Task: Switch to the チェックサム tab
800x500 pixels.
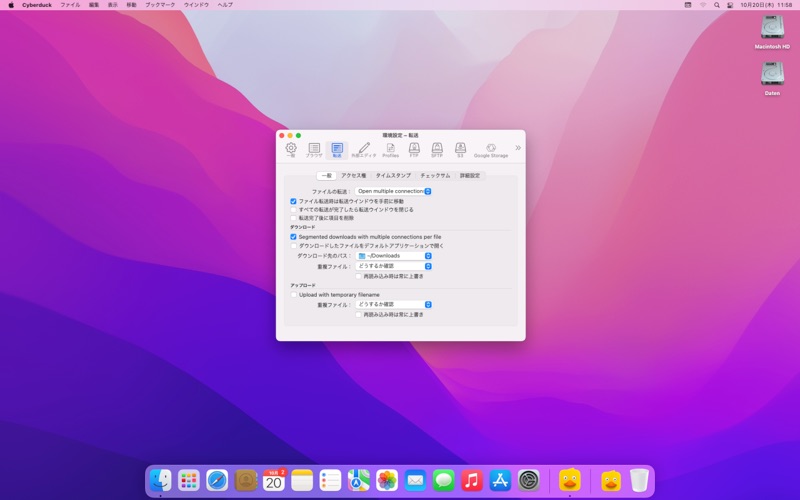Action: click(x=435, y=175)
